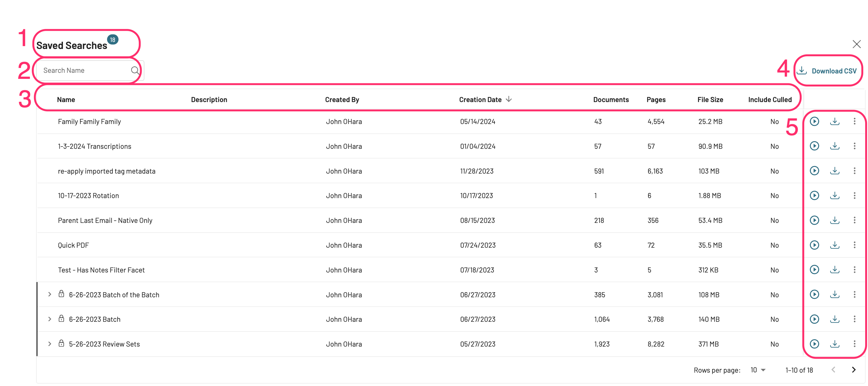Run Parent Last Email - Native Only search
Viewport: 868px width, 386px height.
click(814, 220)
